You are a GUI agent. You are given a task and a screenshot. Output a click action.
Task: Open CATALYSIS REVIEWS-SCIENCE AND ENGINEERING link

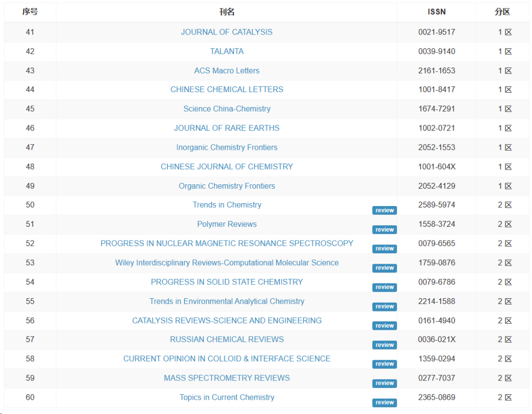click(x=227, y=321)
